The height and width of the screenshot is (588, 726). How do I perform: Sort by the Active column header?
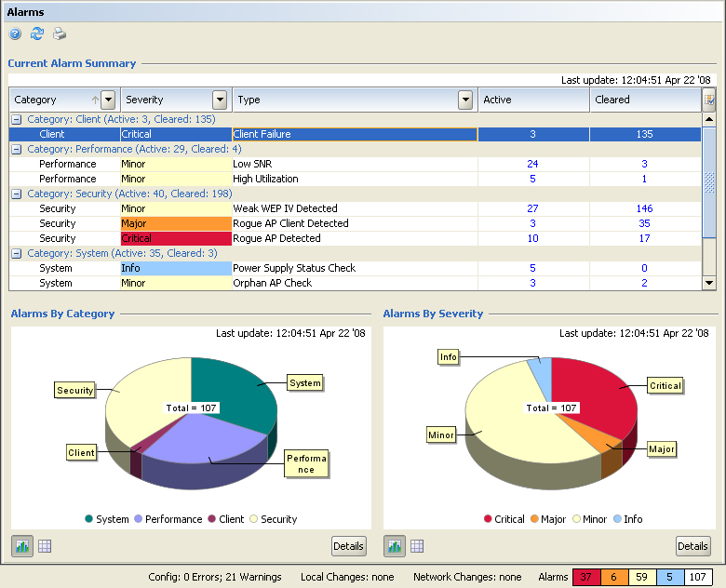pos(533,100)
